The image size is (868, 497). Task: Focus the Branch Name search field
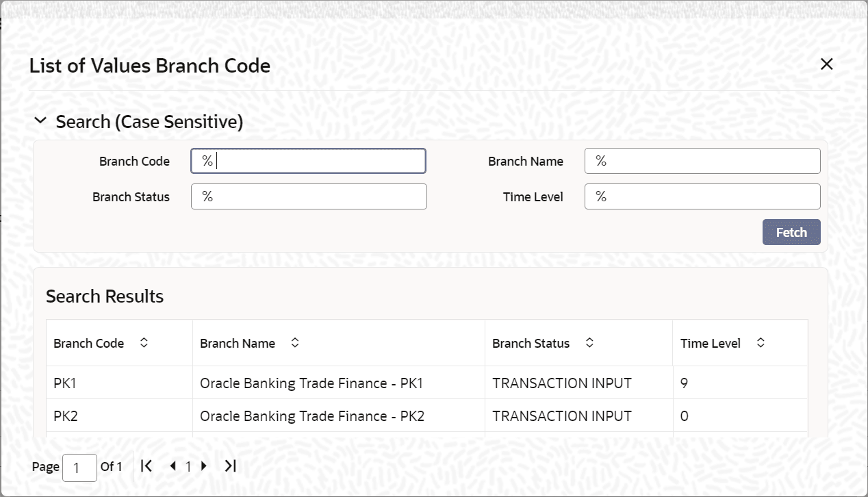(x=702, y=161)
